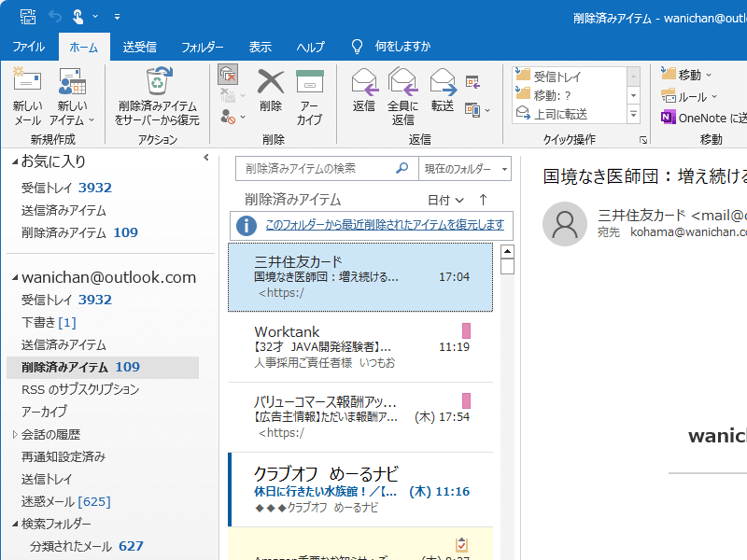Collapse the 検索フォルダー section
Screen dimensions: 747x560
click(x=15, y=524)
